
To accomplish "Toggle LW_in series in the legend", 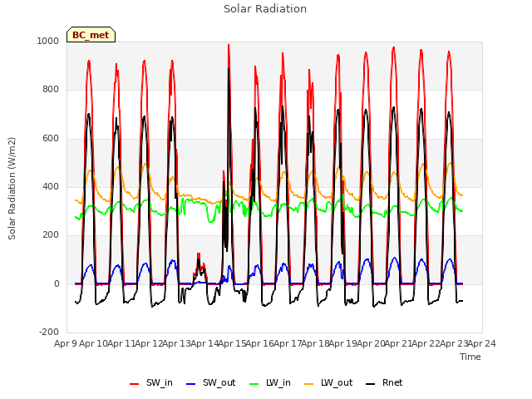I will 270,382.
